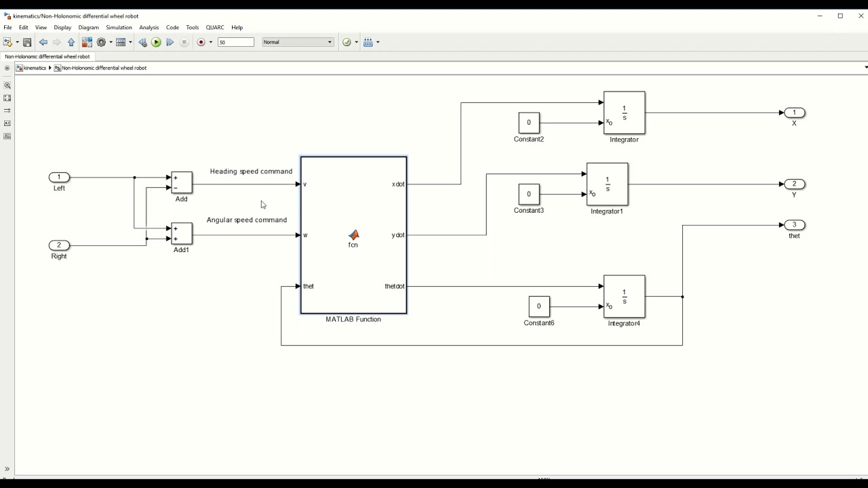
Task: Select the Non-Holonomic differential wheel robot tab
Action: point(47,56)
